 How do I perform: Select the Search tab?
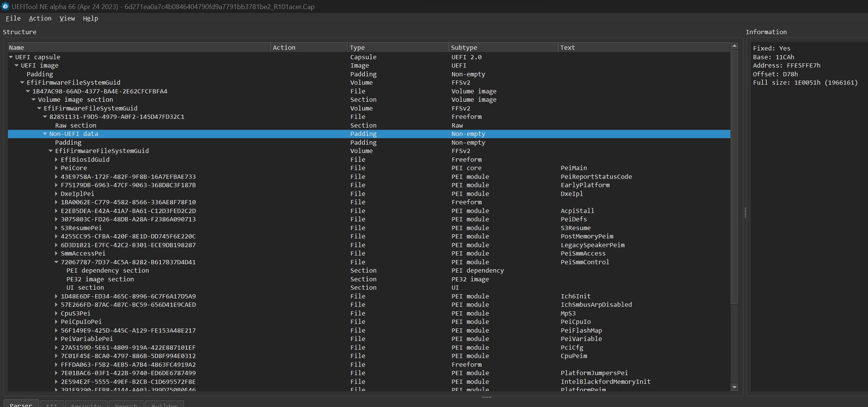(x=126, y=405)
